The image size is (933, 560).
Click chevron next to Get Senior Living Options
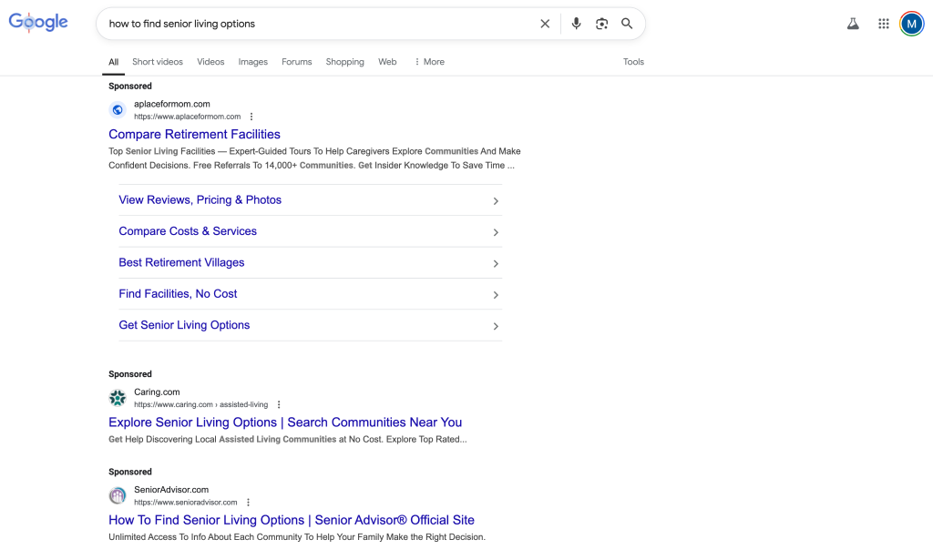496,326
